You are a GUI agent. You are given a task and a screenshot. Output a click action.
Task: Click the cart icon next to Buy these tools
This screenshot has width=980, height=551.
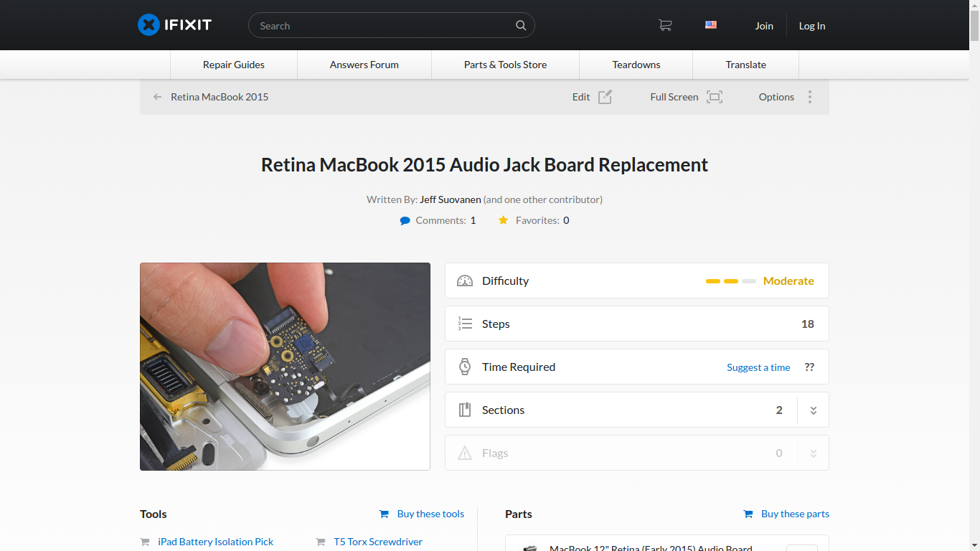pos(385,514)
